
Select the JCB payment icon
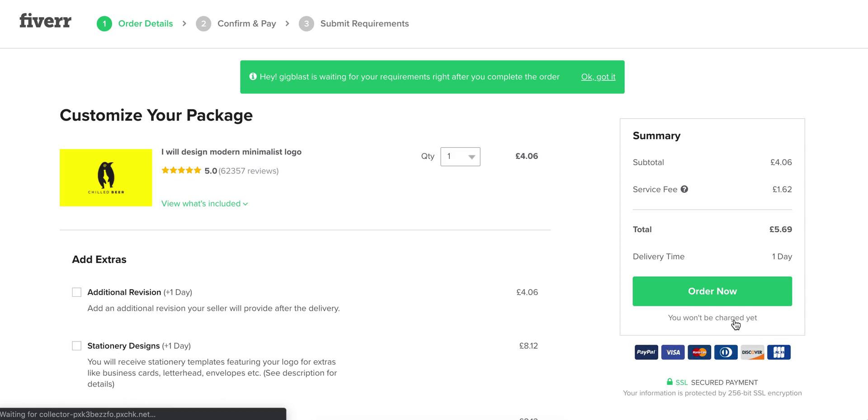[778, 352]
